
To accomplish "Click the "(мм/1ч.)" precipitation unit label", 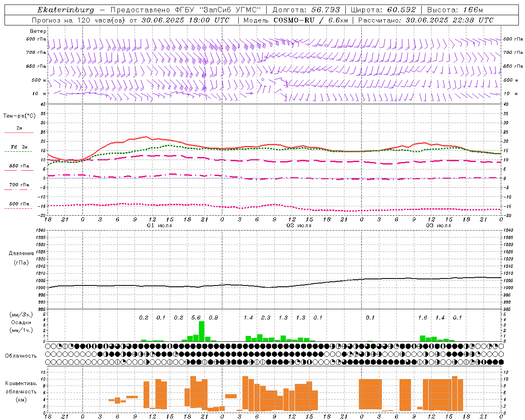I will tap(21, 330).
